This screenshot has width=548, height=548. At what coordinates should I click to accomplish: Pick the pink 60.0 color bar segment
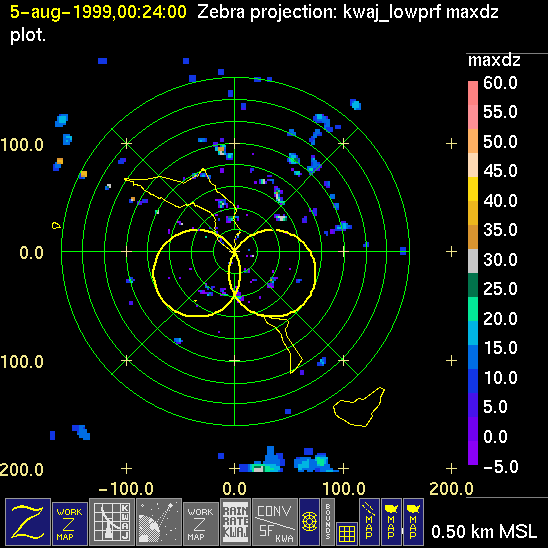473,93
